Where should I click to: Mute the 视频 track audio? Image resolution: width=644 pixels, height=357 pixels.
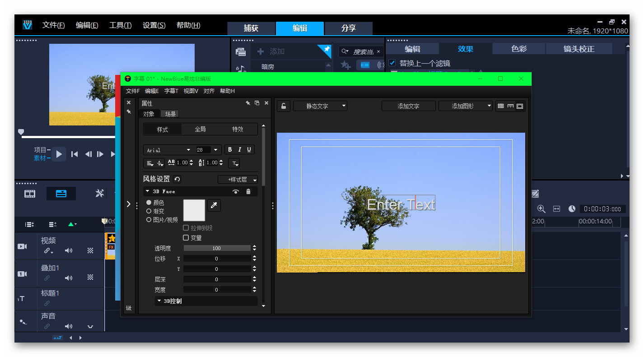point(69,251)
